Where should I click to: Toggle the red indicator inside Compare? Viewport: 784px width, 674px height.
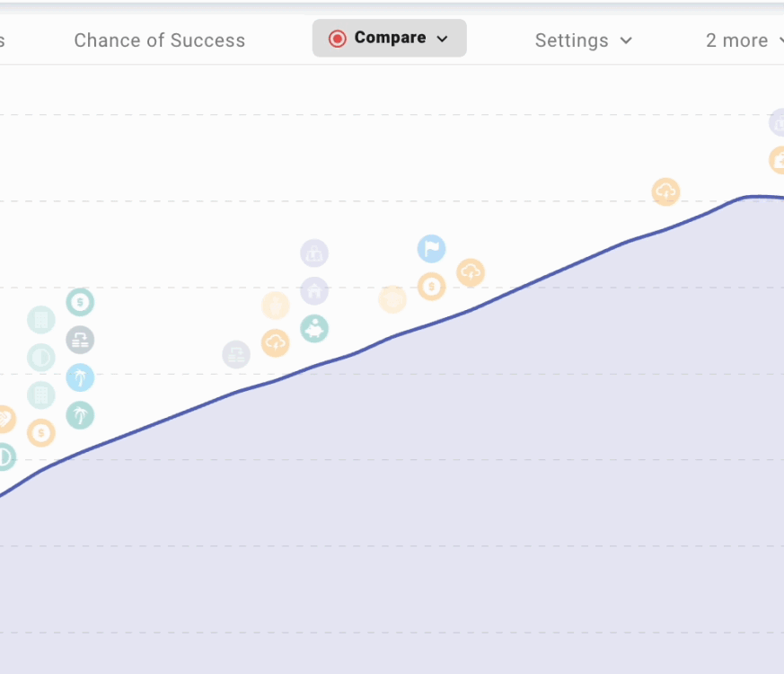click(339, 38)
